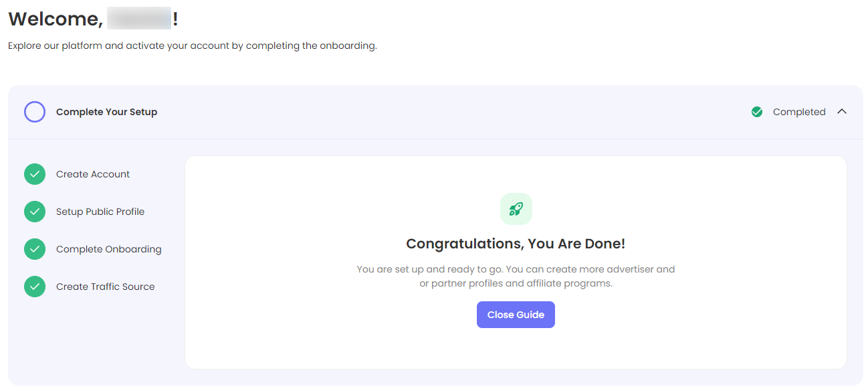The width and height of the screenshot is (868, 389).
Task: Click the Setup Public Profile green checkmark
Action: [x=35, y=212]
